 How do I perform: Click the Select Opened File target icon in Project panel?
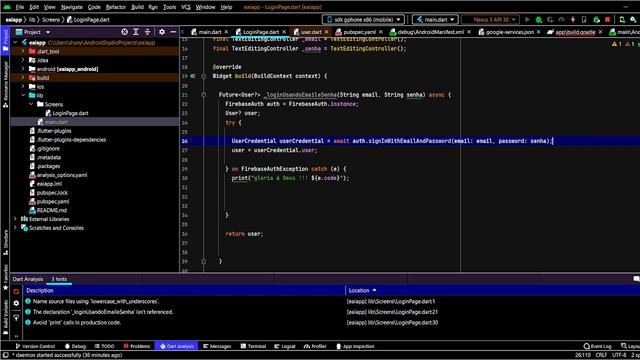tap(124, 32)
